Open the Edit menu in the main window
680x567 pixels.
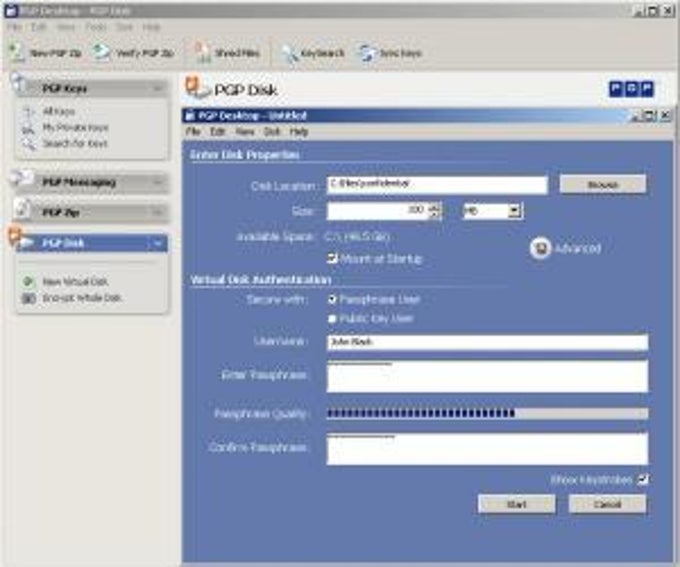coord(39,27)
